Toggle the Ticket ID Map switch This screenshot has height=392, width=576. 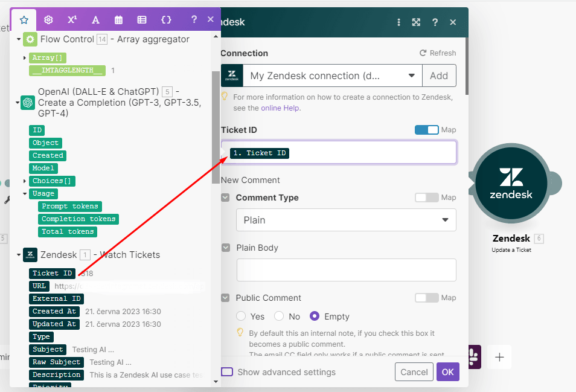tap(426, 130)
